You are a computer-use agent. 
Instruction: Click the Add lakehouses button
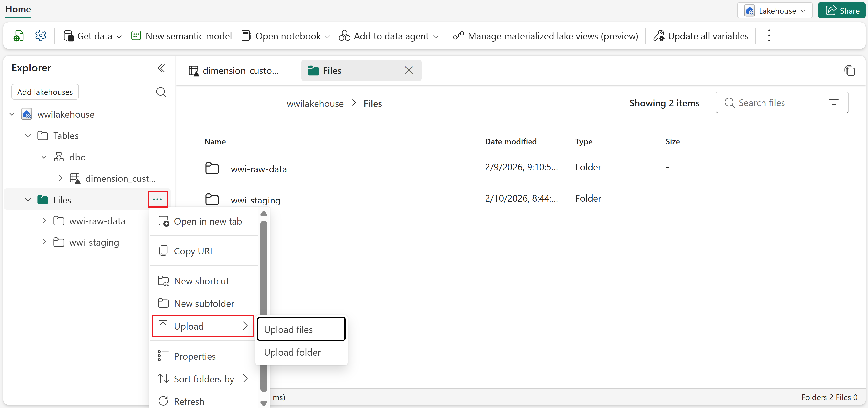coord(45,92)
